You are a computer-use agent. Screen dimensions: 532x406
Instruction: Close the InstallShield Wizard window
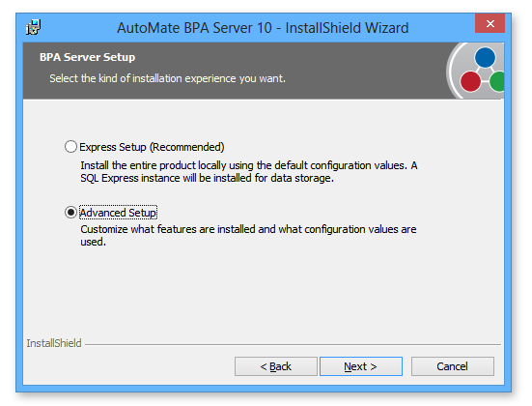point(490,23)
